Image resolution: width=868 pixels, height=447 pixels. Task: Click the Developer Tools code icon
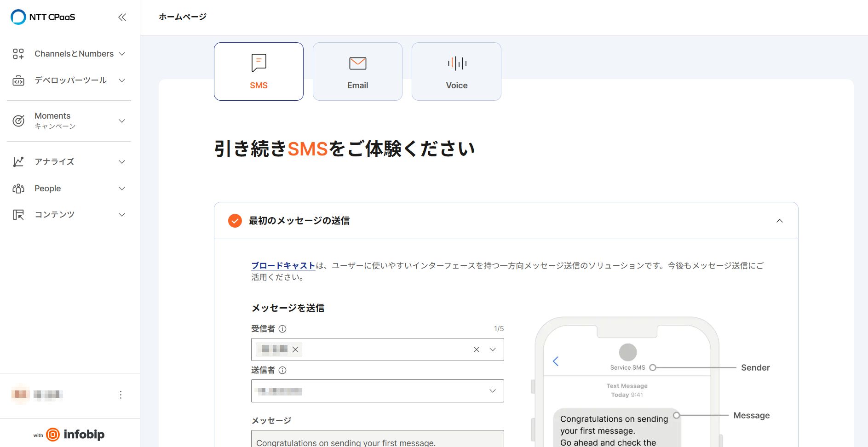tap(18, 81)
